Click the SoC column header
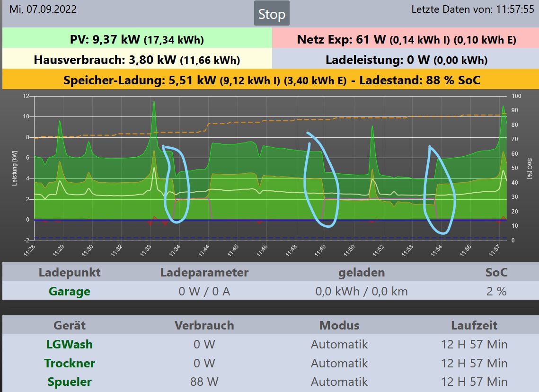Image resolution: width=539 pixels, height=392 pixels. 496,272
